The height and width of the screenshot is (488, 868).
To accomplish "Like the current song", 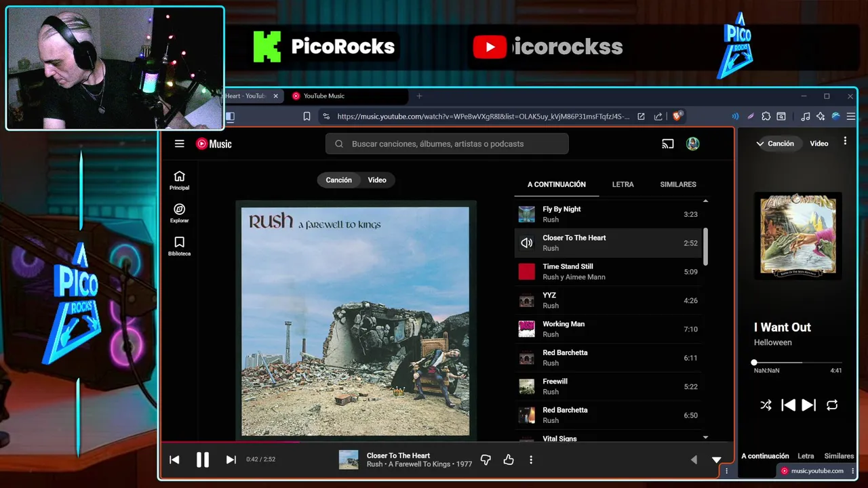I will pyautogui.click(x=509, y=460).
